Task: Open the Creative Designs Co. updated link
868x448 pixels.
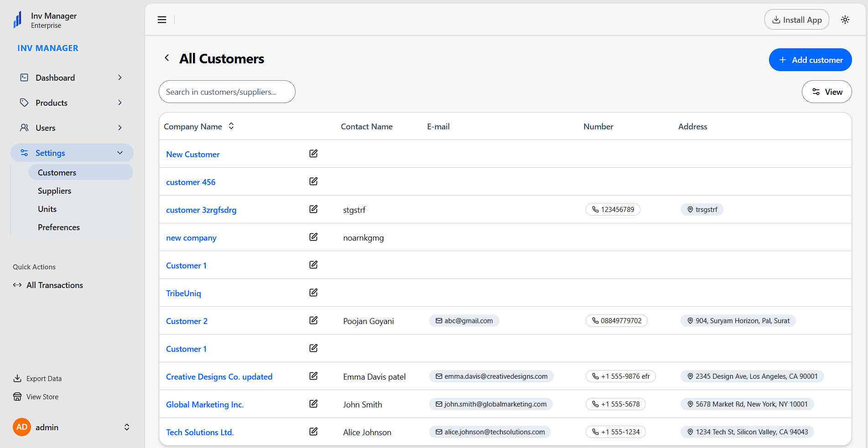Action: point(219,377)
